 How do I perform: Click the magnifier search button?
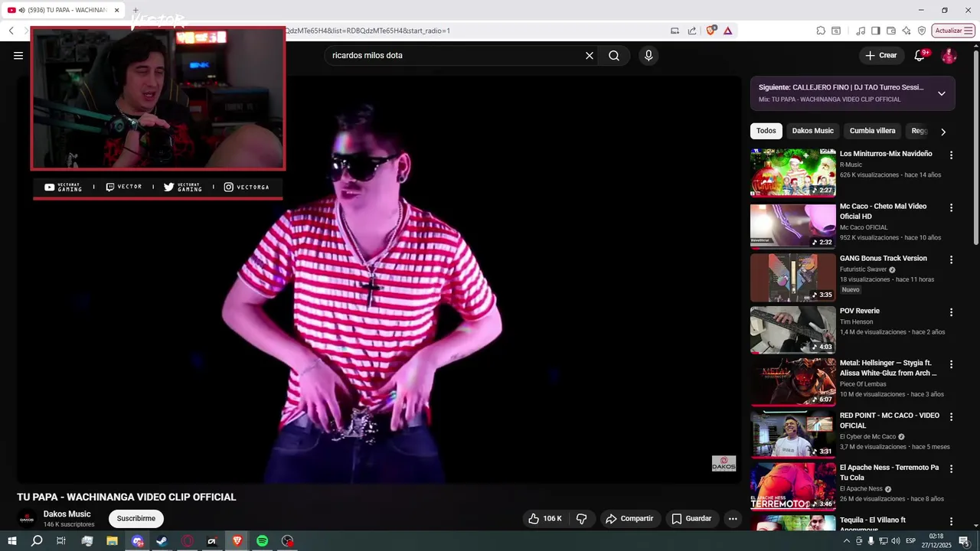pyautogui.click(x=614, y=55)
